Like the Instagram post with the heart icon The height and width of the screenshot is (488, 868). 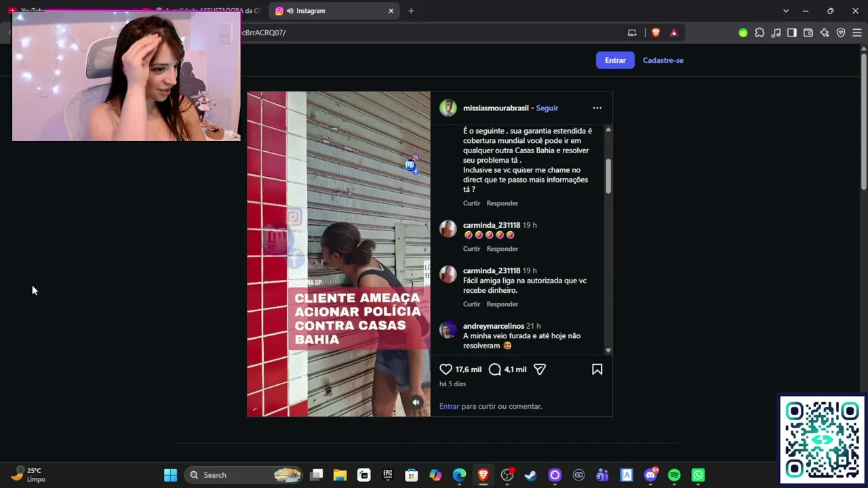click(x=446, y=369)
